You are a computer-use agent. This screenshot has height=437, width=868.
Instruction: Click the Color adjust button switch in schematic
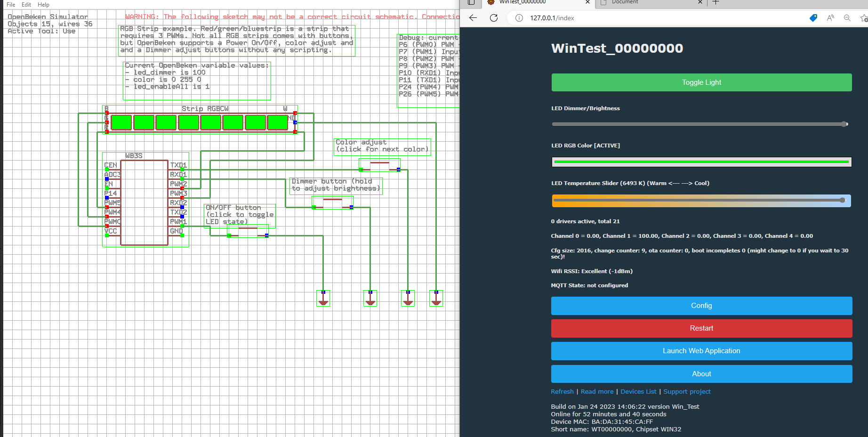click(380, 165)
